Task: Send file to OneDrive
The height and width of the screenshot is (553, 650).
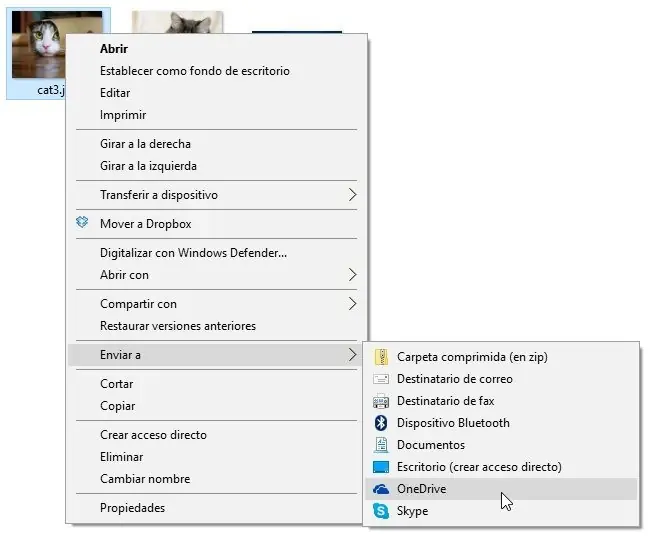Action: tap(501, 489)
